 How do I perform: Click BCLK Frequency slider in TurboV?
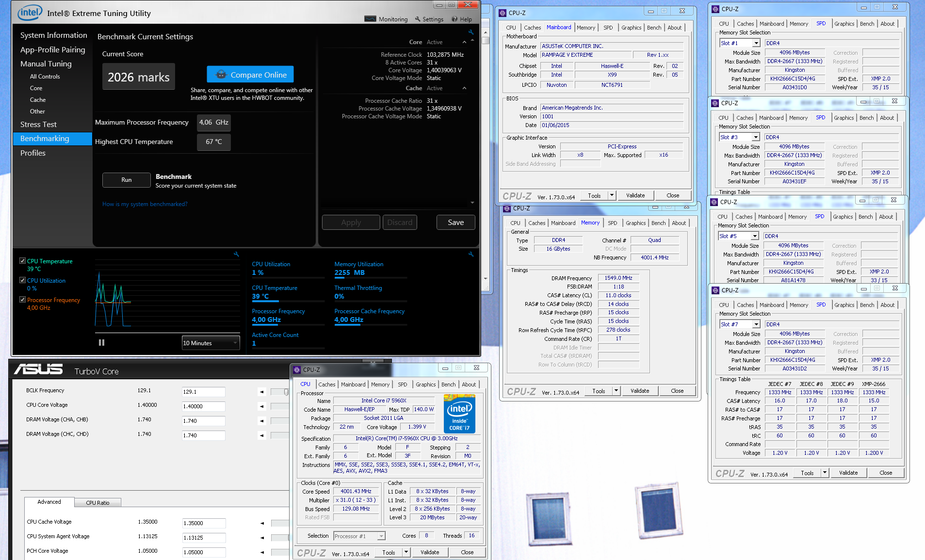(280, 392)
